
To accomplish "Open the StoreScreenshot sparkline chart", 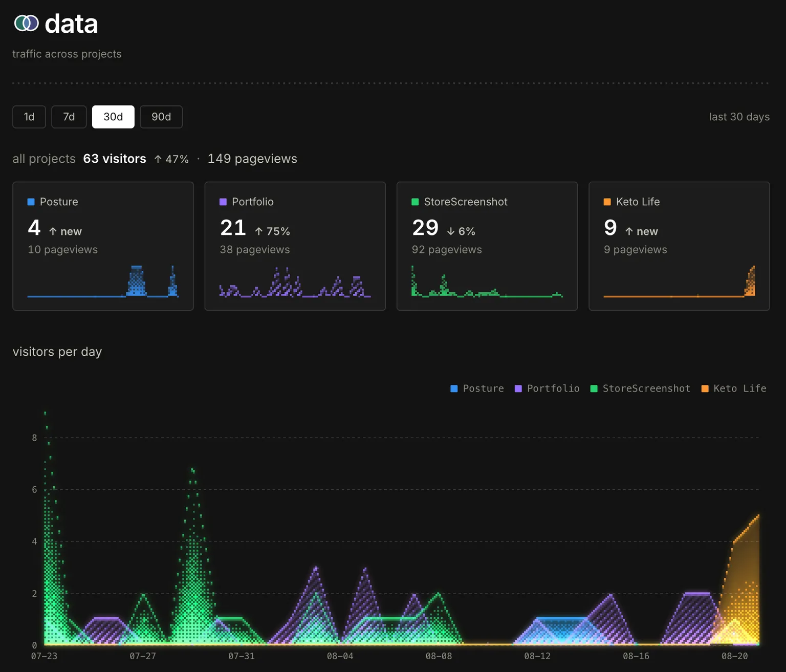I will [487, 281].
